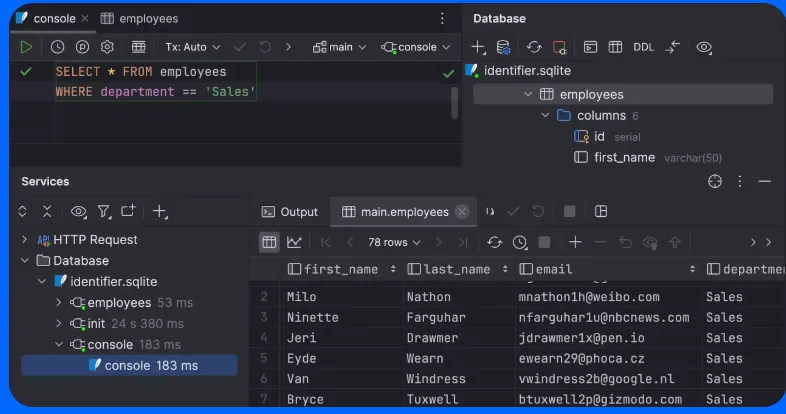The image size is (786, 414).
Task: Run the query with the green Execute icon
Action: [27, 47]
